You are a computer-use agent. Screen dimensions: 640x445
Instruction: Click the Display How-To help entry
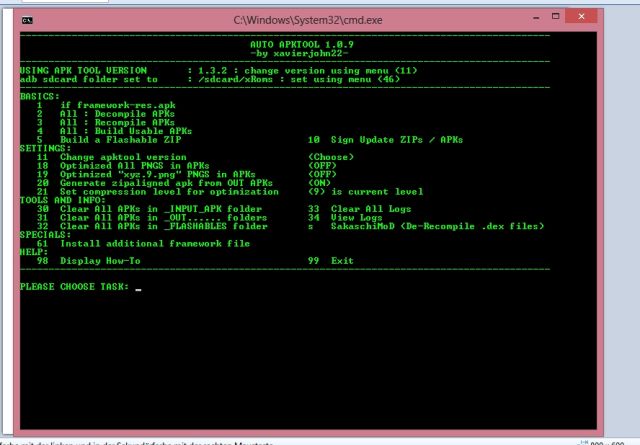(100, 260)
